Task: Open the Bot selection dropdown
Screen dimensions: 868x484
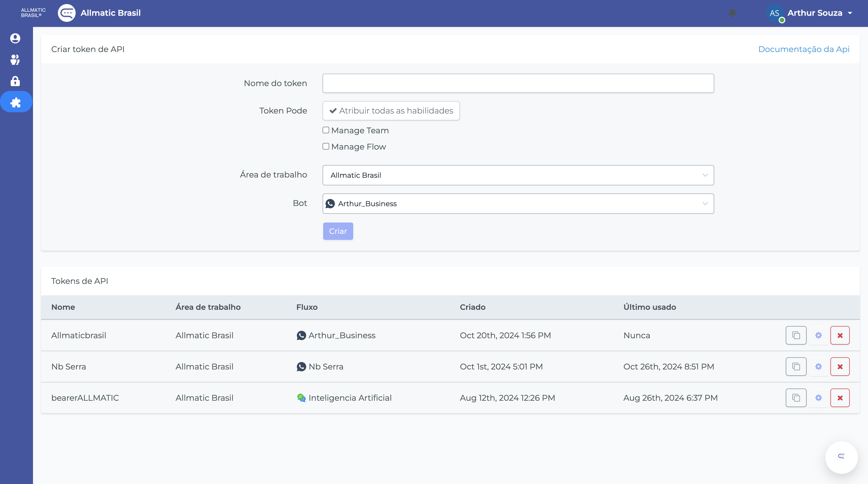Action: coord(518,204)
